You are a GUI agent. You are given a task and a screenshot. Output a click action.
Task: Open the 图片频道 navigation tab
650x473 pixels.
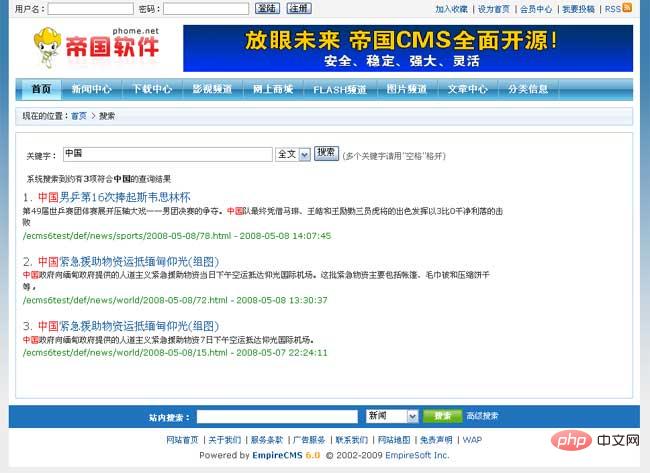coord(407,89)
